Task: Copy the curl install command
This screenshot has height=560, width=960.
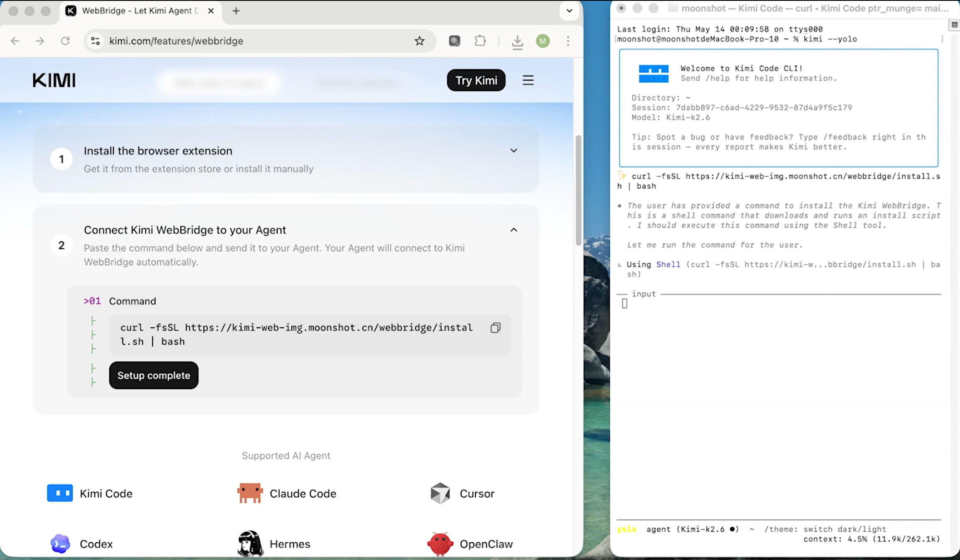Action: [495, 328]
